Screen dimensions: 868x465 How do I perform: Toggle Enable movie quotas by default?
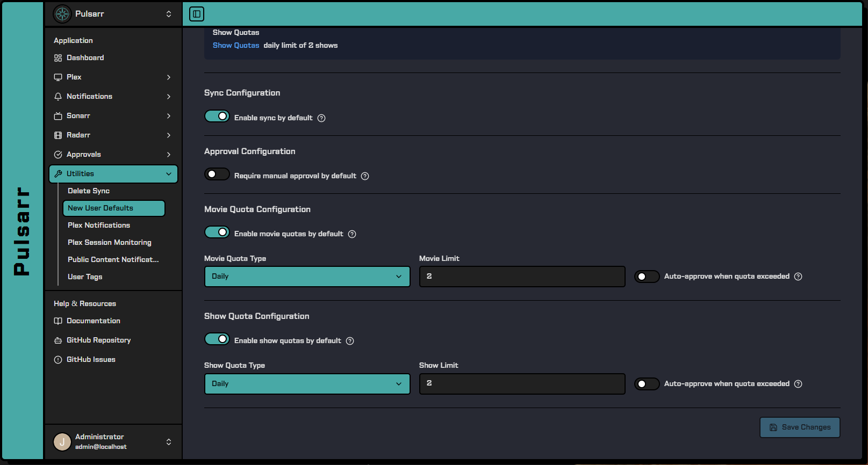pos(217,233)
